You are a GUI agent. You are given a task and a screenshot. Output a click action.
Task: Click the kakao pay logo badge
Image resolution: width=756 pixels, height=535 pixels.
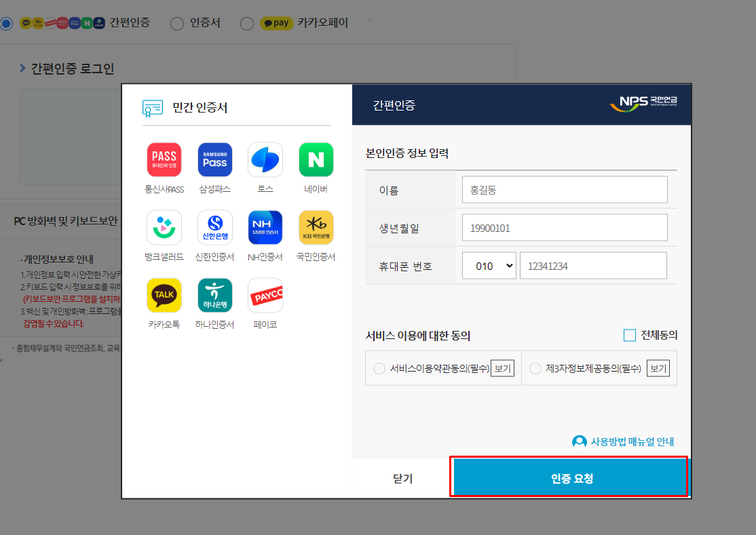pos(276,23)
